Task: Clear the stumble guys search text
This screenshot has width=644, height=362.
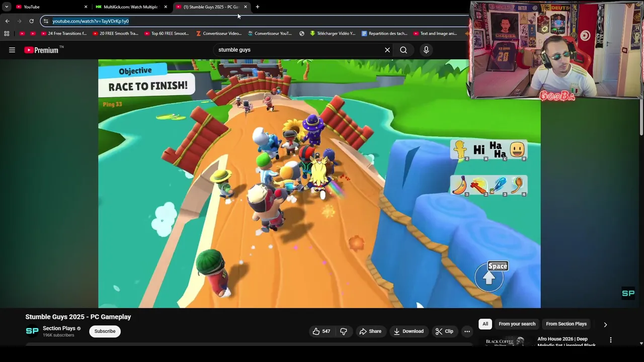Action: [x=387, y=50]
